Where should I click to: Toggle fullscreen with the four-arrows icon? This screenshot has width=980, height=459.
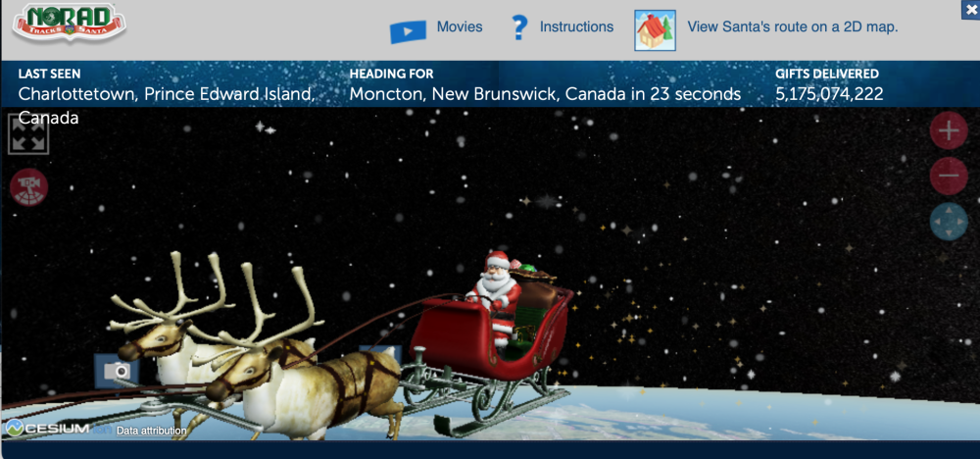pos(28,133)
